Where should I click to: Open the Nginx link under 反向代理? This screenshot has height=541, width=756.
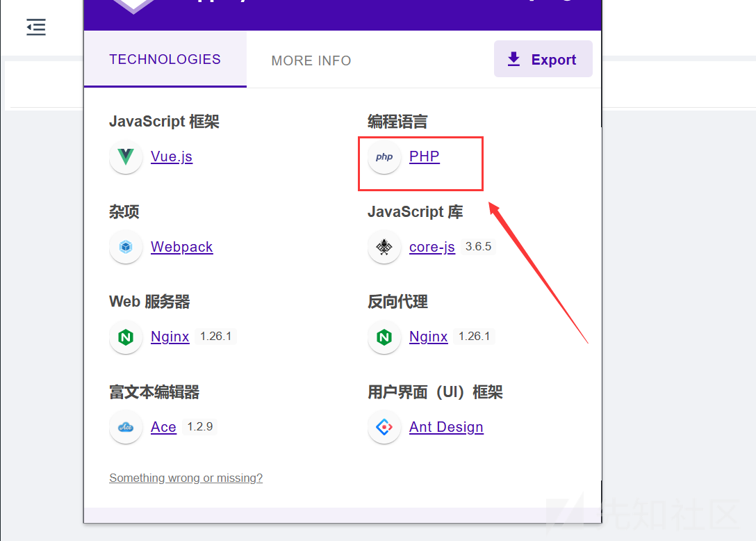(428, 337)
